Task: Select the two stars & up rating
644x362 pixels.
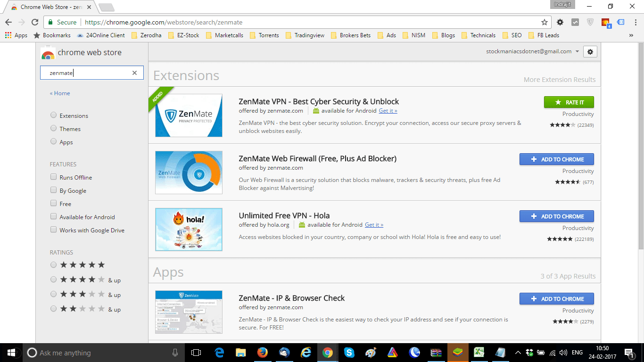Action: 54,309
